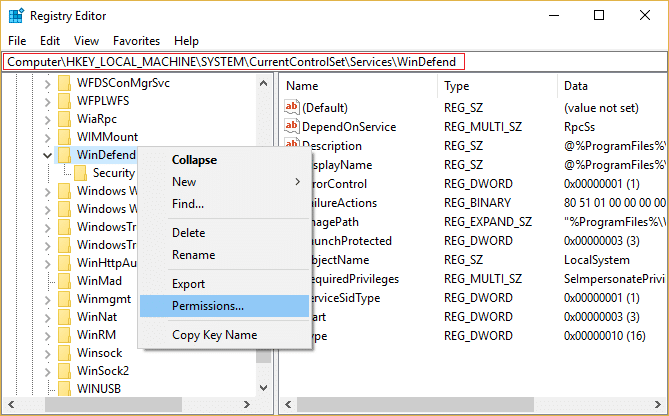Click the (Default) string value icon
Screen dimensions: 669x416
[292, 108]
